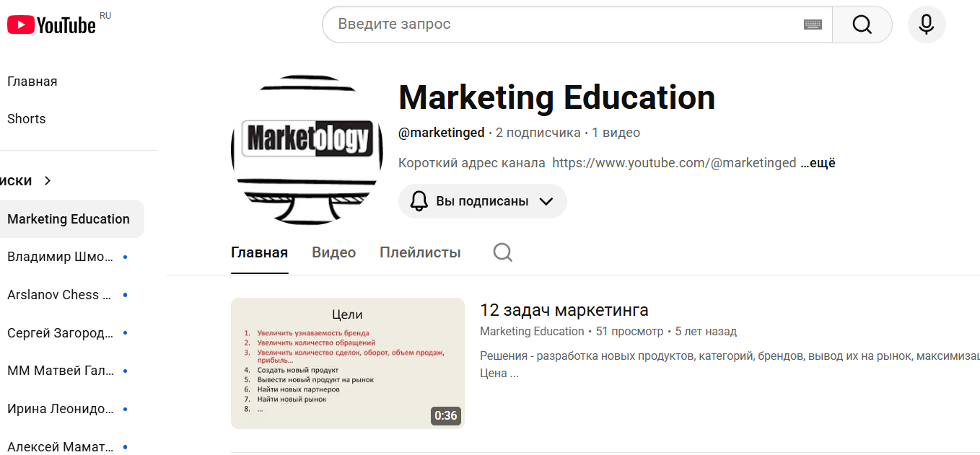980x455 pixels.
Task: Click the Marketology channel avatar
Action: tap(307, 150)
